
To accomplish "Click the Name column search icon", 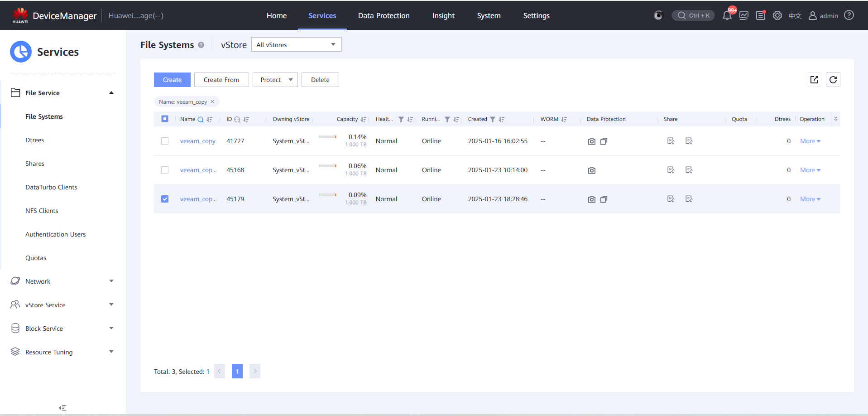I will click(x=201, y=120).
